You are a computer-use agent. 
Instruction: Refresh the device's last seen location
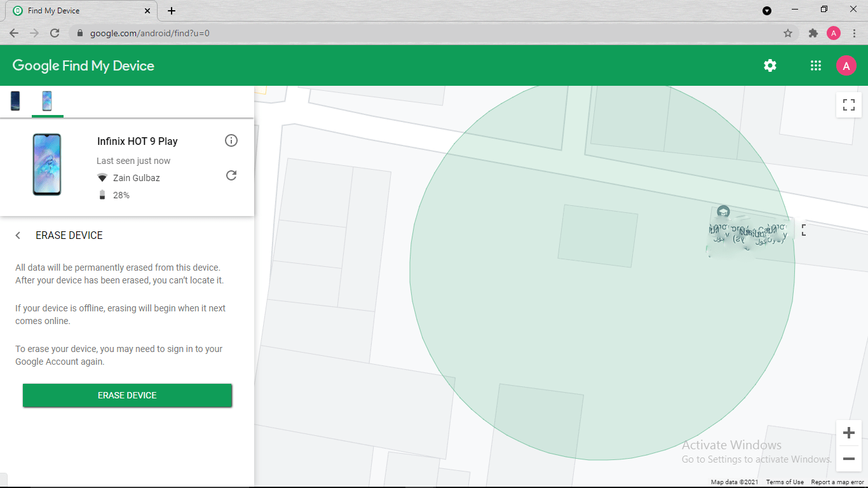(x=231, y=175)
